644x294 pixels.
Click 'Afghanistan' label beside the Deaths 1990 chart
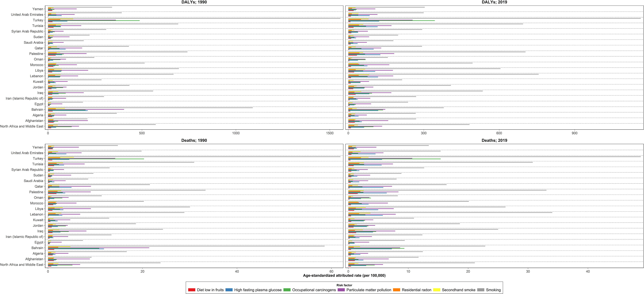(x=34, y=259)
